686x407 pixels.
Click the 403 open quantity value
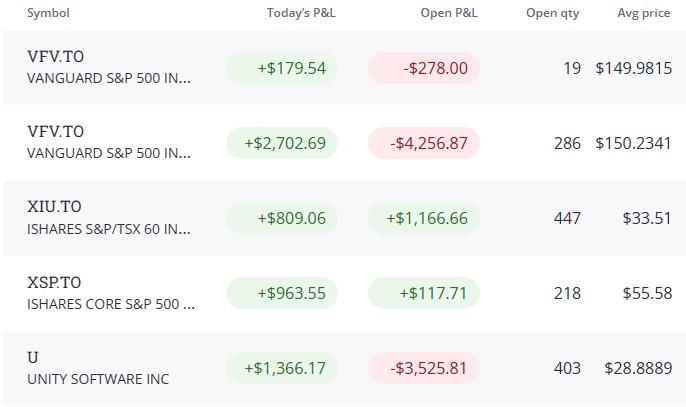point(567,368)
